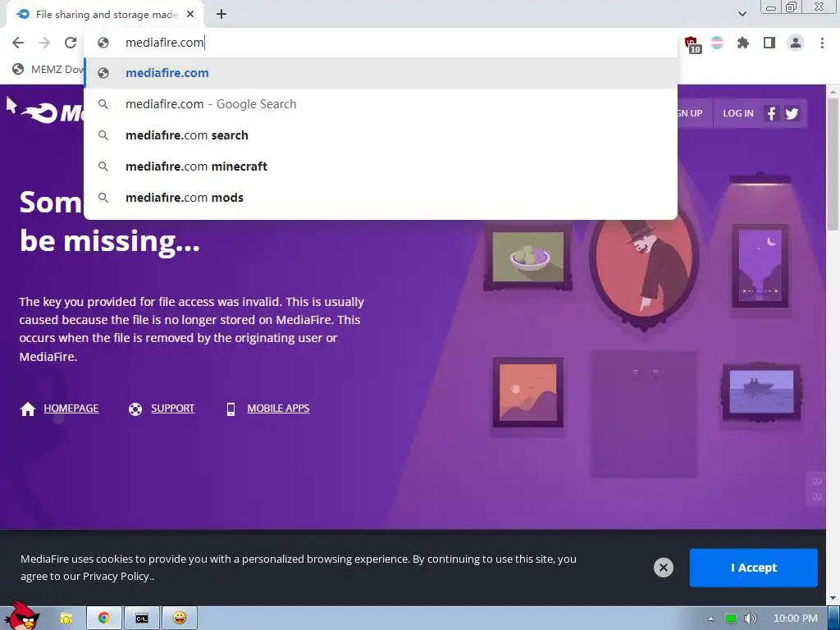Image resolution: width=840 pixels, height=630 pixels.
Task: Dismiss the cookie banner with X icon
Action: coord(663,568)
